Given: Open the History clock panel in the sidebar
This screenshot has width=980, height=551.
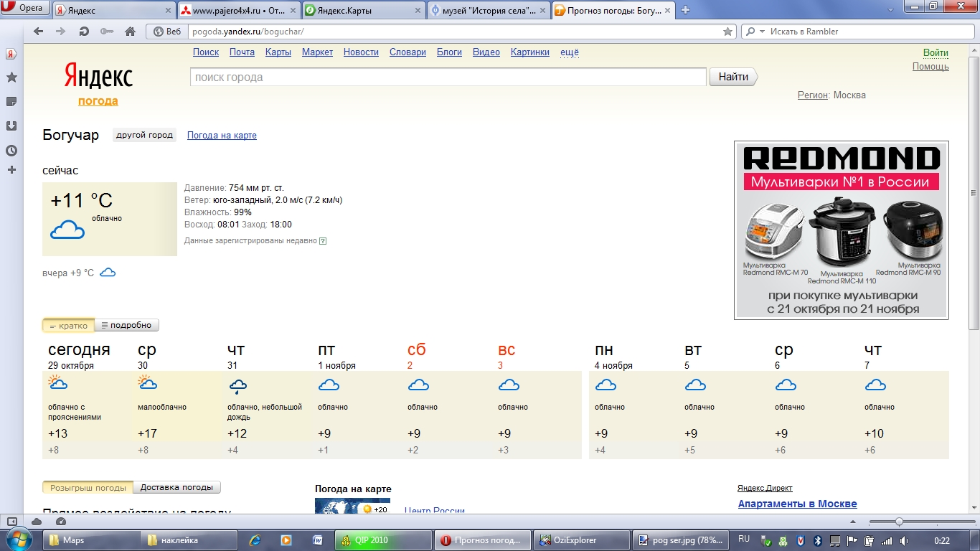Looking at the screenshot, I should click(x=11, y=151).
